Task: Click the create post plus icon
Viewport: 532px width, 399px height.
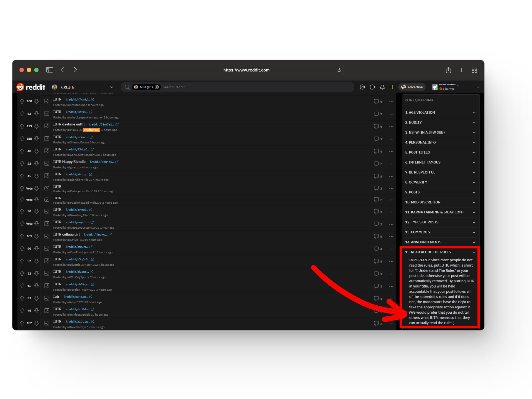Action: pyautogui.click(x=392, y=87)
